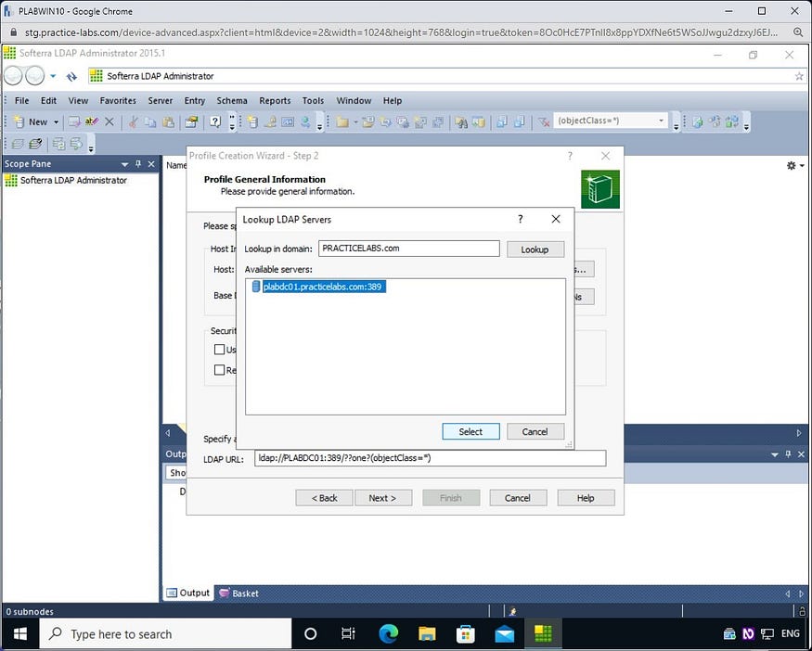Open the File menu
This screenshot has height=651, width=812.
pos(21,100)
